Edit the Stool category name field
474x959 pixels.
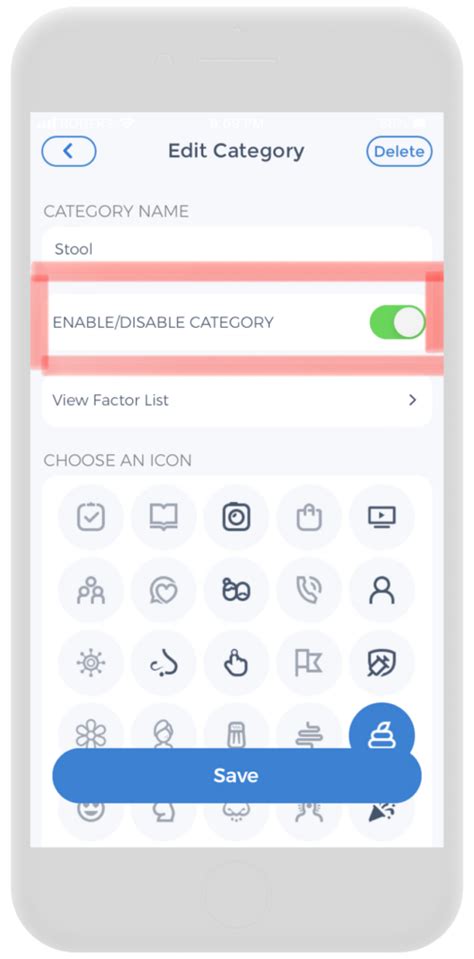(237, 249)
